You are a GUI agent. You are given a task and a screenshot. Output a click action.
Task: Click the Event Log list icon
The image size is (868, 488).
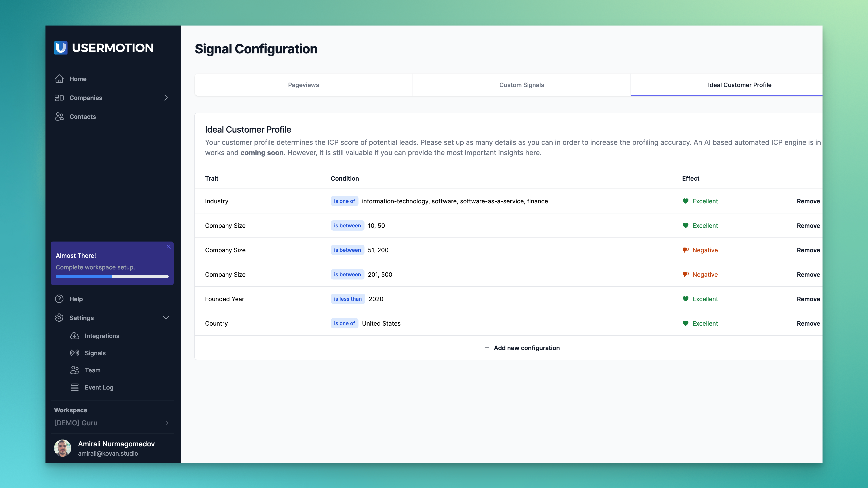(74, 387)
